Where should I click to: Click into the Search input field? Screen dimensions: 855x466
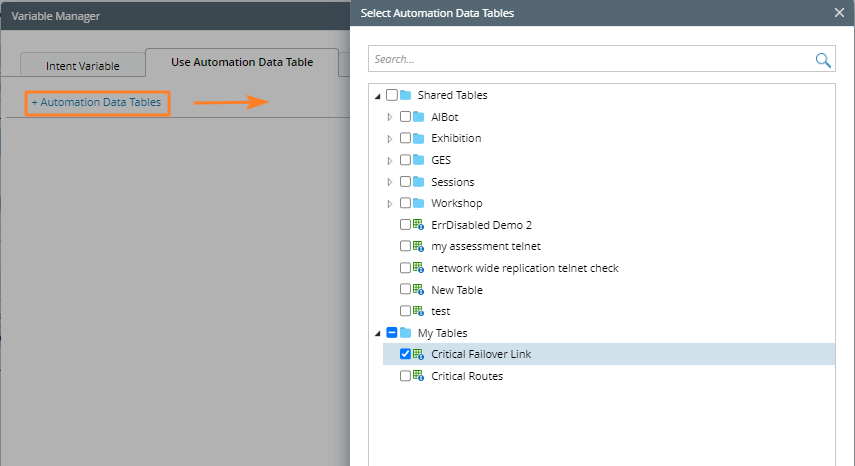[x=590, y=60]
